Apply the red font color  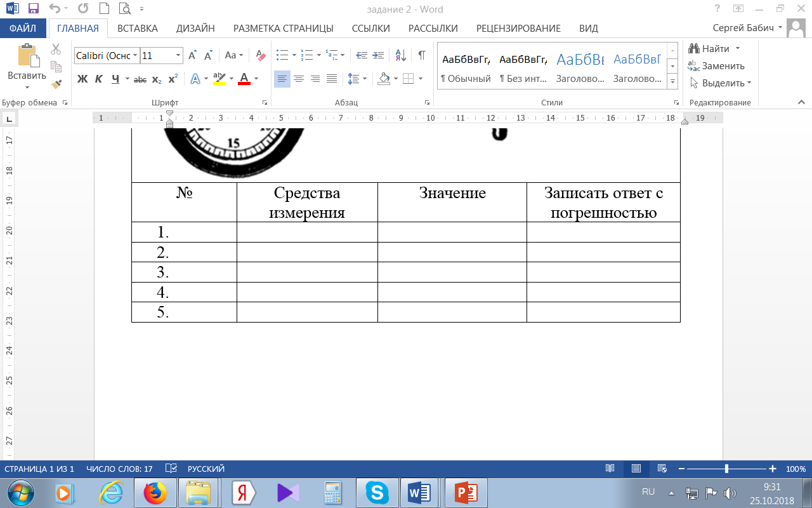coord(244,79)
